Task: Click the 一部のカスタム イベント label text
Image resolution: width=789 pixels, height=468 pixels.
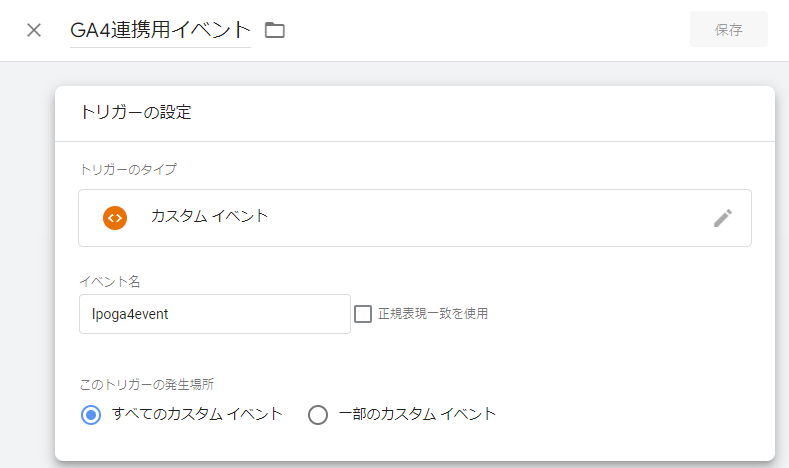Action: point(417,414)
